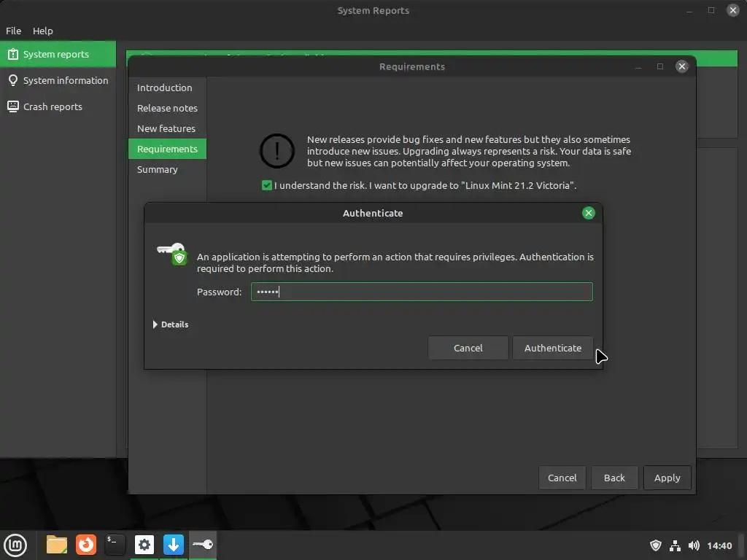
Task: Open the Linux Mint start menu
Action: (15, 545)
